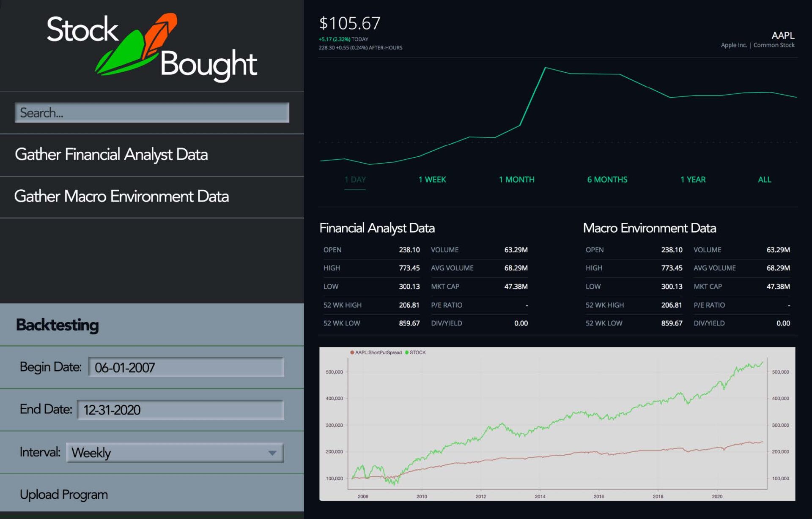The width and height of the screenshot is (812, 519).
Task: Click the Interval dropdown arrow
Action: [x=272, y=453]
